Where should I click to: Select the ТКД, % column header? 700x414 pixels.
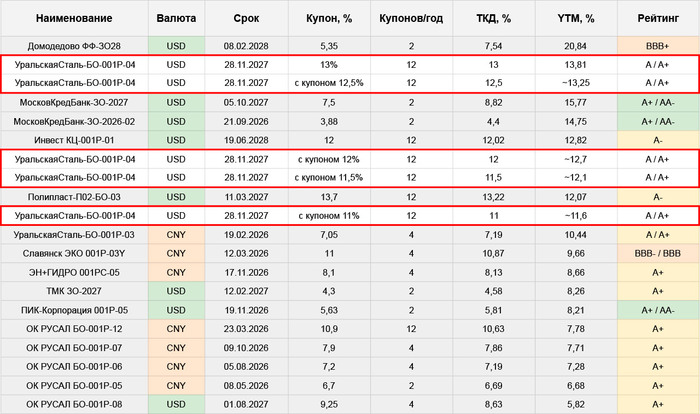coord(493,19)
